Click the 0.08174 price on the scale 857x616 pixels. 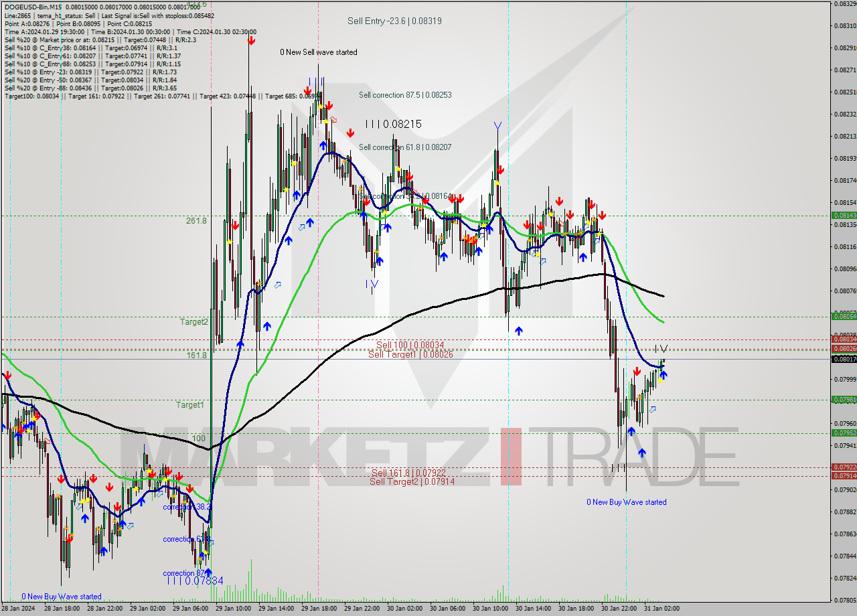[845, 181]
